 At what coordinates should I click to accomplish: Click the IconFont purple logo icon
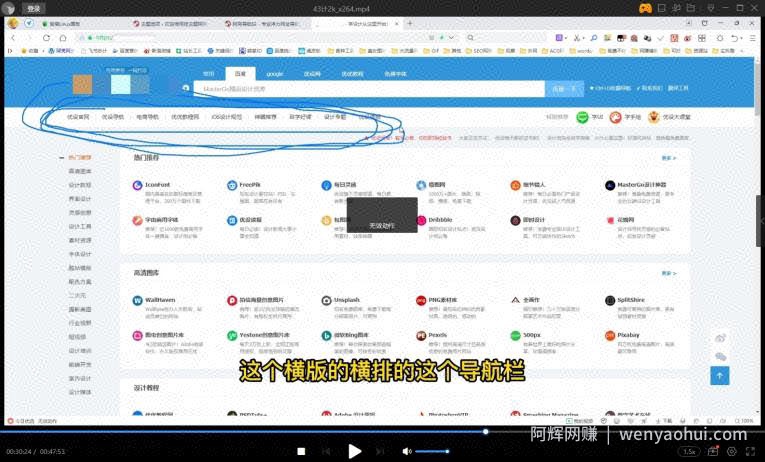(138, 185)
